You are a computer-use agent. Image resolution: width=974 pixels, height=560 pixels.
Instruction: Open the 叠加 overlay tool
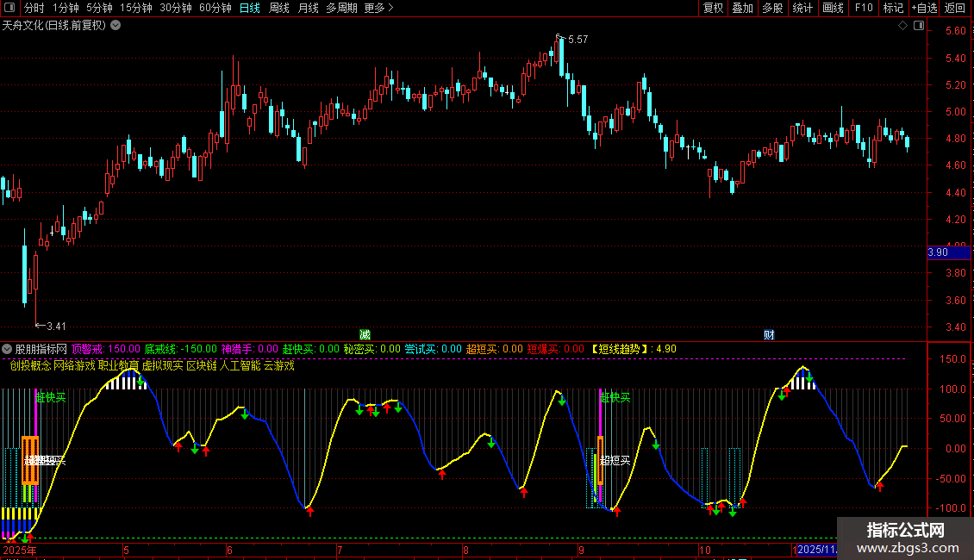(742, 9)
